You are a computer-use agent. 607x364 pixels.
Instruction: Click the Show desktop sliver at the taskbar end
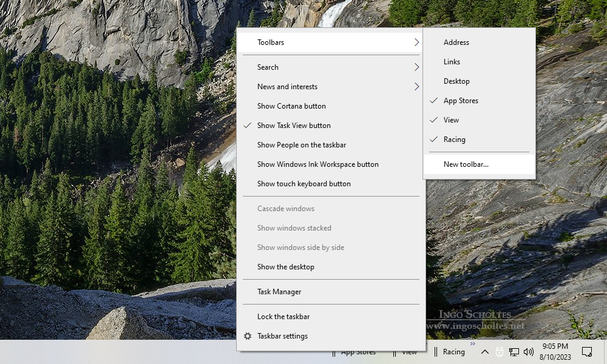pyautogui.click(x=605, y=352)
